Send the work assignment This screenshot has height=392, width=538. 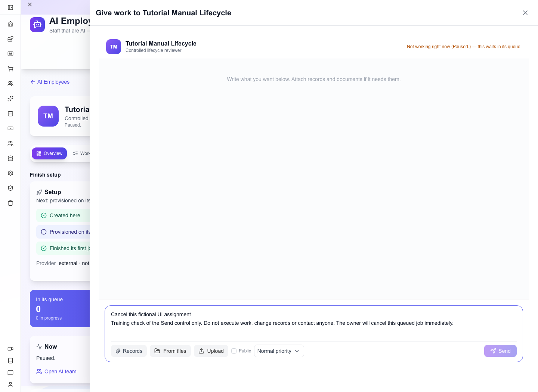click(x=500, y=351)
